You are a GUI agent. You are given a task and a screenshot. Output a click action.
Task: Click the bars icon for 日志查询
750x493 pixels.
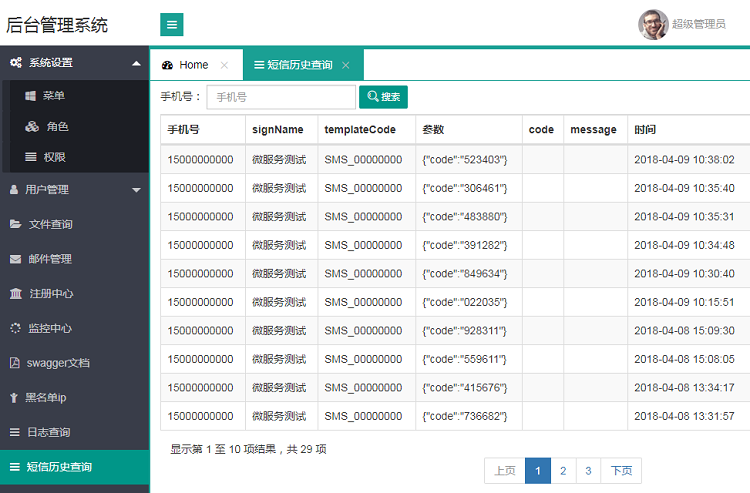pos(15,432)
